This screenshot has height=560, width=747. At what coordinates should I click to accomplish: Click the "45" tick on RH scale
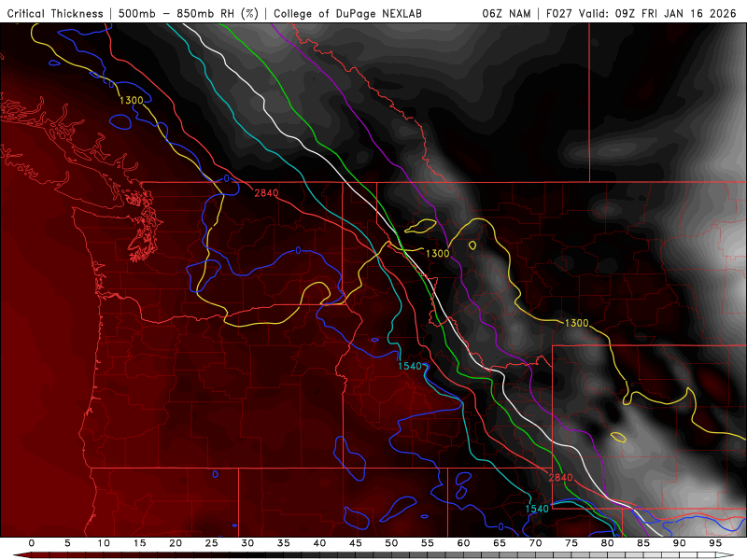click(356, 543)
